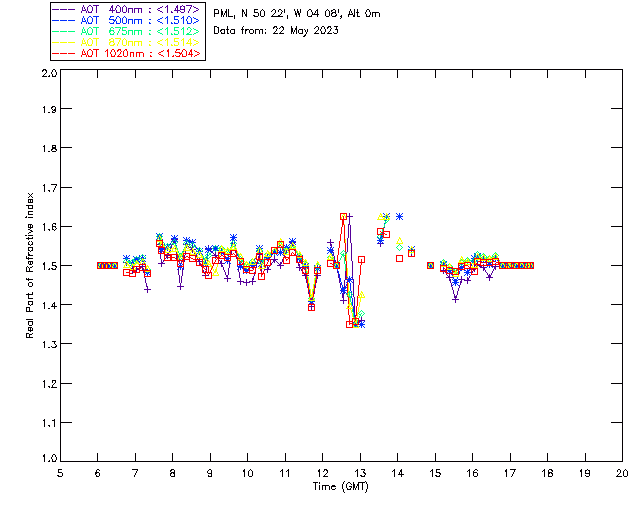Click the x-axis hour label 5
Viewport: 640px width, 512px height.
tap(60, 474)
